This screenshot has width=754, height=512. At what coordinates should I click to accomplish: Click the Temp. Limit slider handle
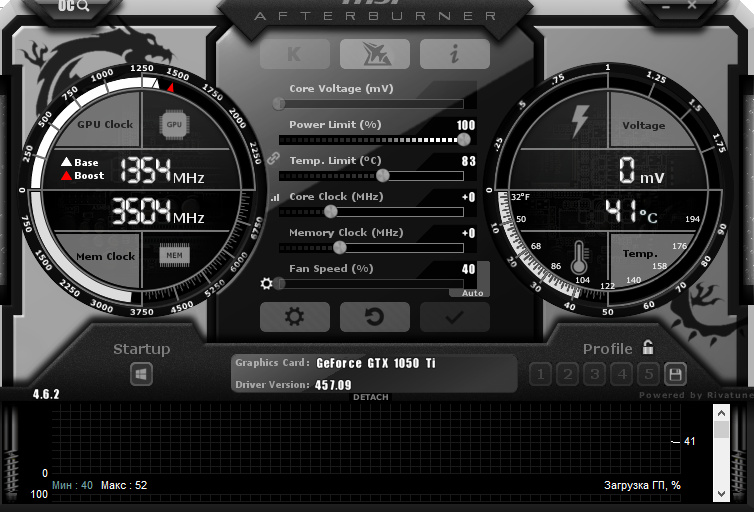click(382, 175)
